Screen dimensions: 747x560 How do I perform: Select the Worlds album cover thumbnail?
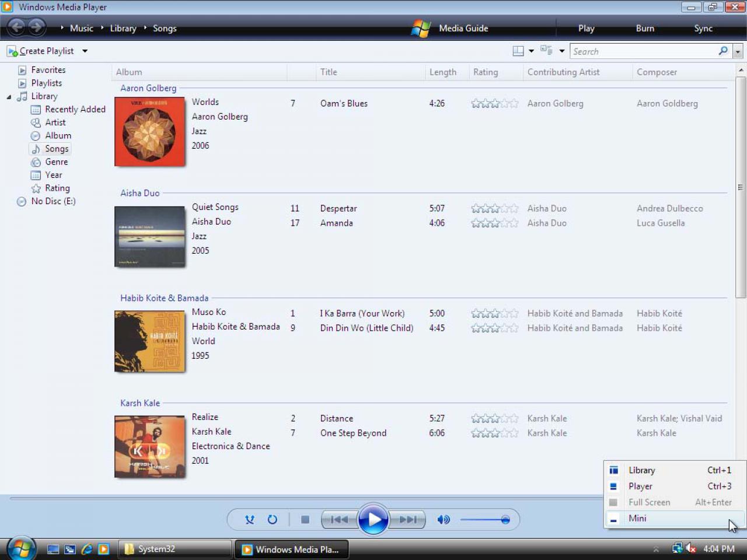point(149,132)
